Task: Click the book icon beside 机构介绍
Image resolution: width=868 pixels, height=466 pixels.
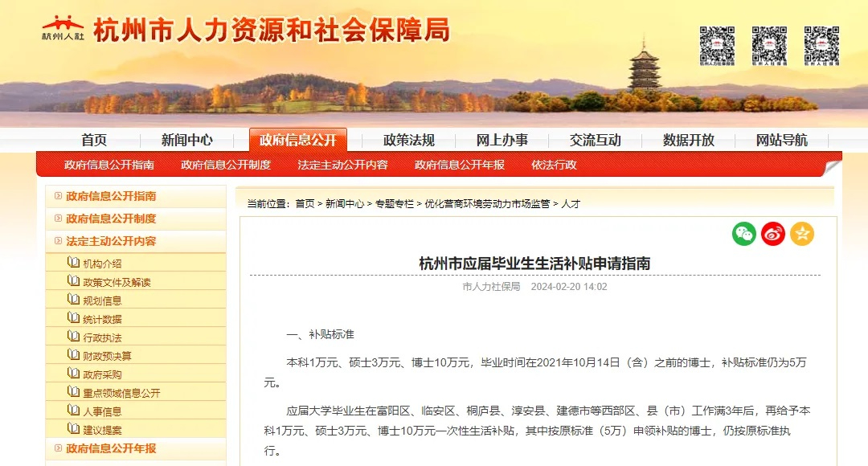Action: coord(73,264)
